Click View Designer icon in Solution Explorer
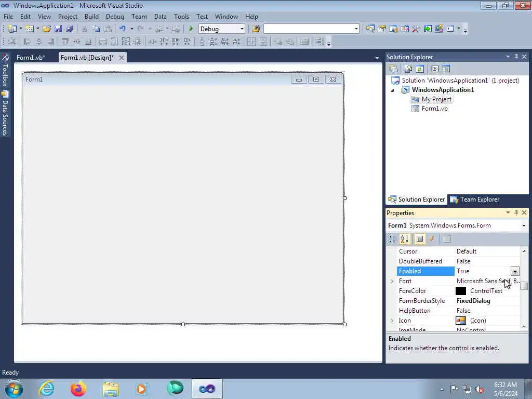This screenshot has width=532, height=399. coord(446,69)
